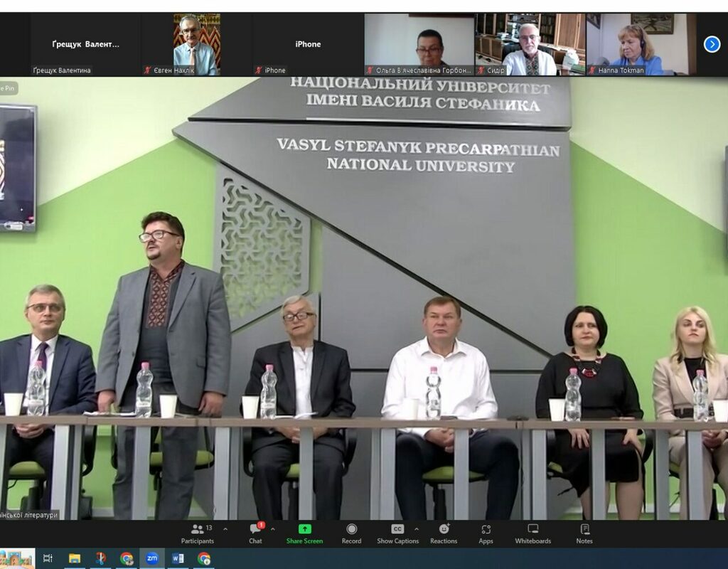Expand the arrow next to Chat
Image resolution: width=728 pixels, height=569 pixels.
tap(272, 529)
